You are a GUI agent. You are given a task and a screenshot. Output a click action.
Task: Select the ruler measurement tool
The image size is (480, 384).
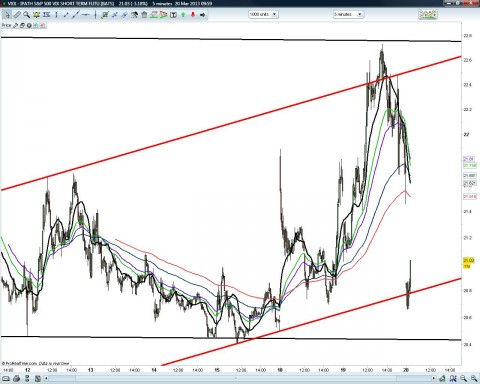[x=17, y=15]
